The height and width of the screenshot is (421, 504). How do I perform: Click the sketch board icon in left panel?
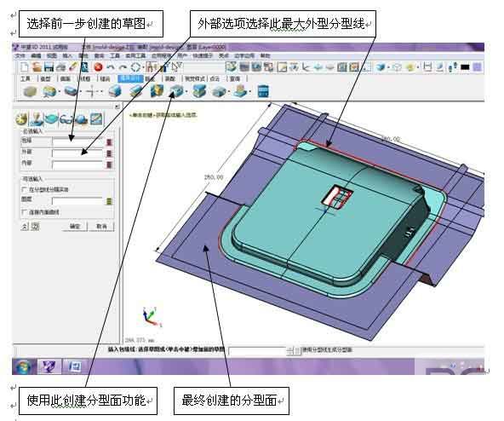pyautogui.click(x=97, y=119)
